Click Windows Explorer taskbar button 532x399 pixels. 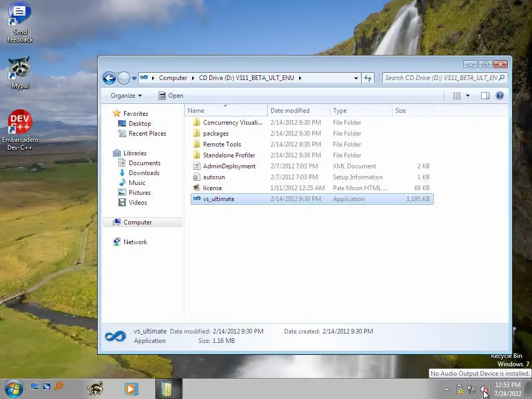pos(169,389)
